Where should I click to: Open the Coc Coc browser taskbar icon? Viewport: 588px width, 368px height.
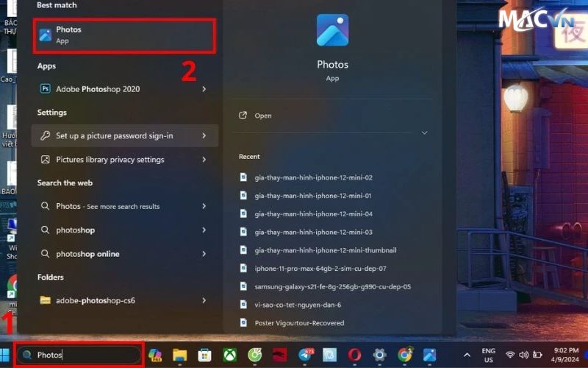point(254,355)
